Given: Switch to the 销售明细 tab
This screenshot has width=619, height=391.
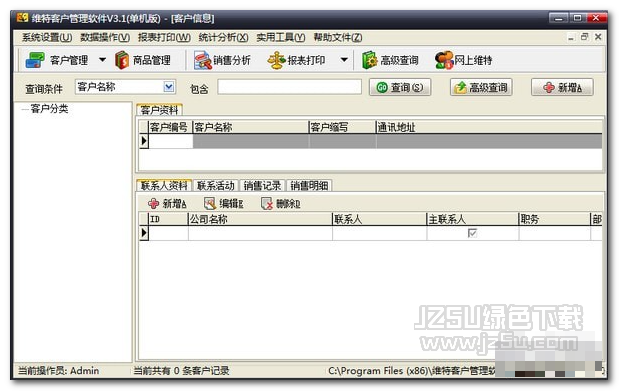Looking at the screenshot, I should click(x=309, y=186).
